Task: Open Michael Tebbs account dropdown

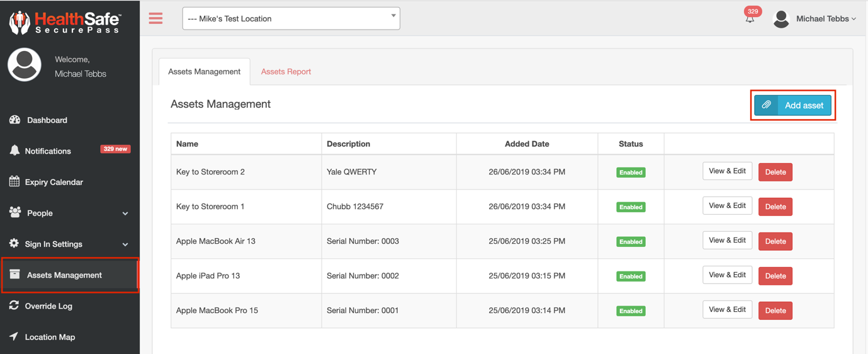Action: (826, 19)
